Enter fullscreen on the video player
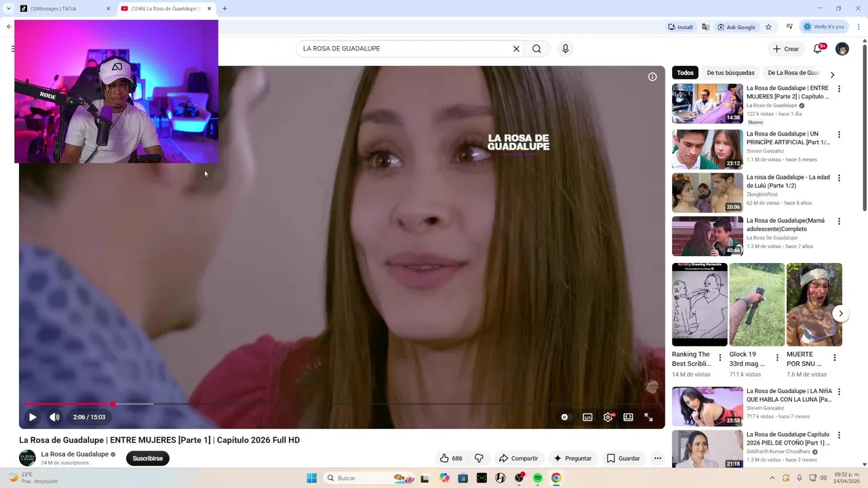This screenshot has height=488, width=868. 648,417
